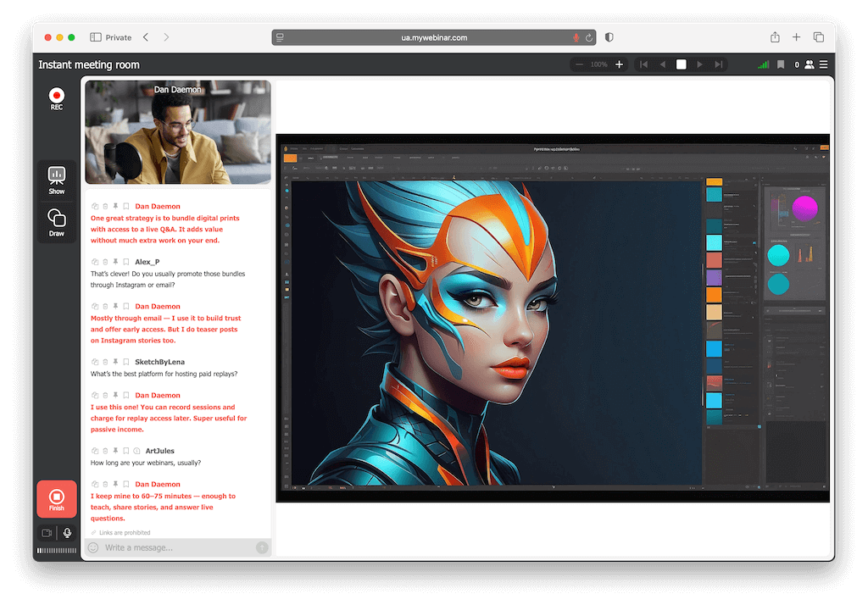Click the white stop square in slide controls
868x605 pixels.
pyautogui.click(x=682, y=64)
